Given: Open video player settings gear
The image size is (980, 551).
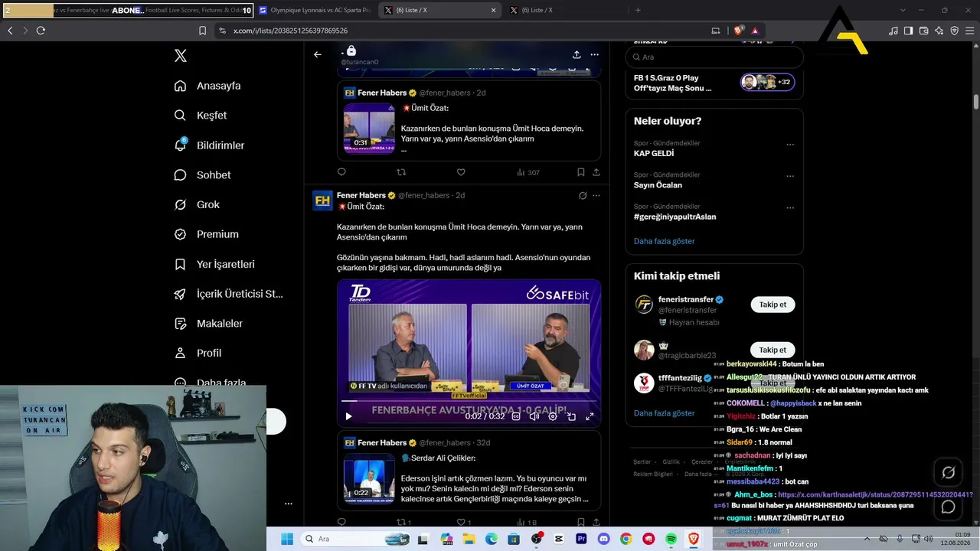Looking at the screenshot, I should 553,416.
